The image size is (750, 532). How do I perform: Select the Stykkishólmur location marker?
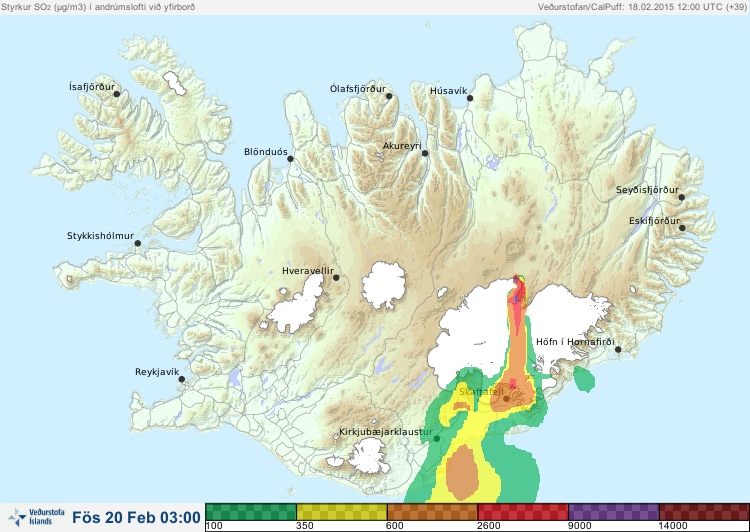point(138,244)
